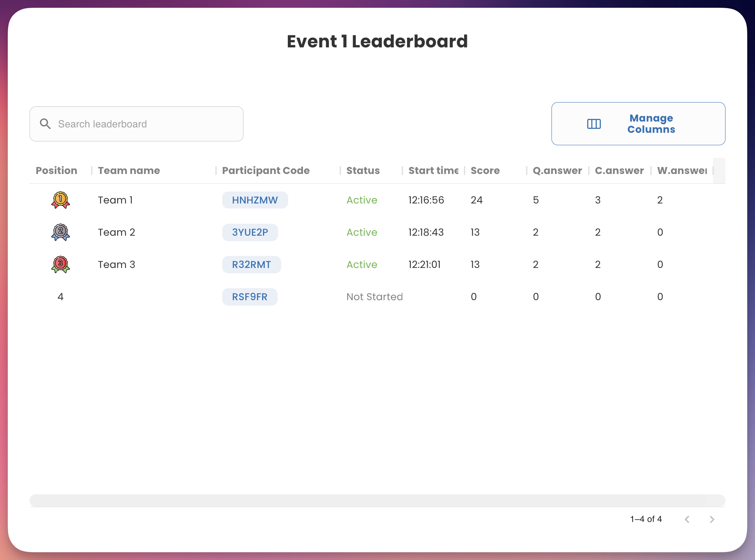Click participant code R32RMT chip

coord(251,264)
